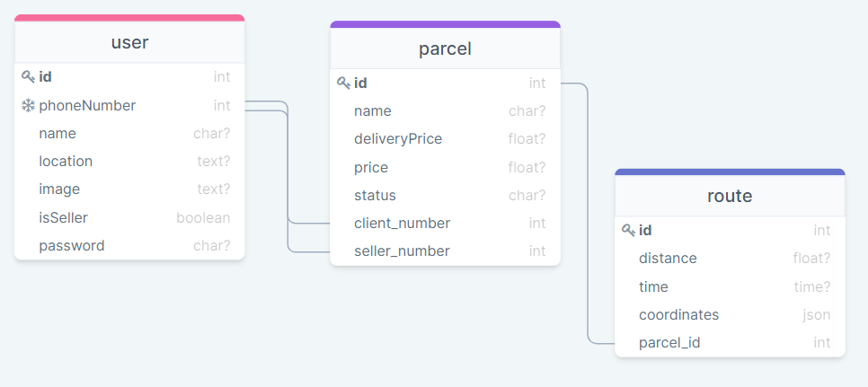
Task: Select the distance field in route
Action: coord(730,259)
